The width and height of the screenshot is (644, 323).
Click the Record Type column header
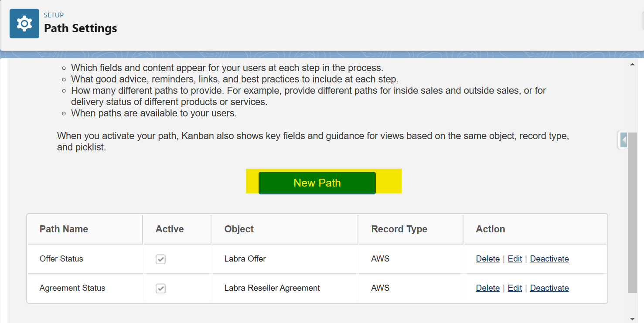pyautogui.click(x=411, y=229)
